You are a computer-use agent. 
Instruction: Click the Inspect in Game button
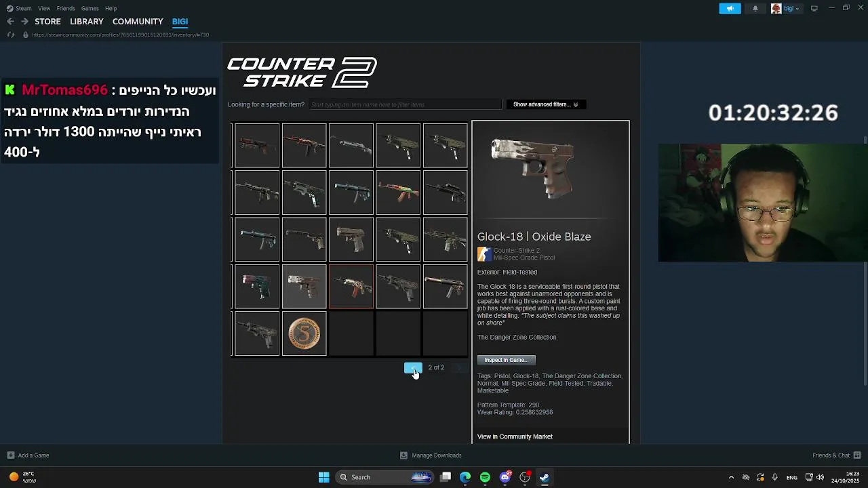coord(506,360)
